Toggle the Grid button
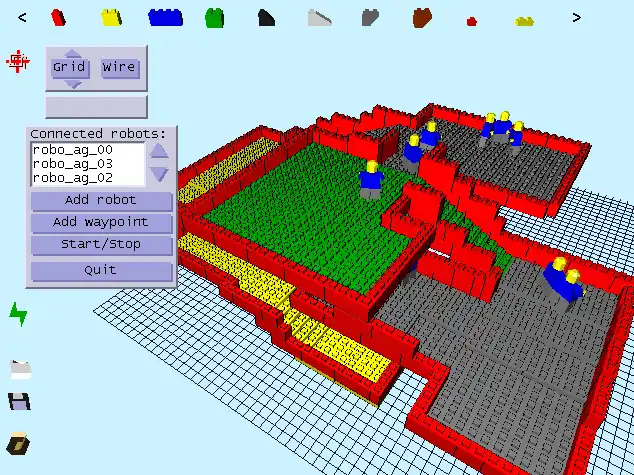The image size is (634, 475). pos(70,67)
